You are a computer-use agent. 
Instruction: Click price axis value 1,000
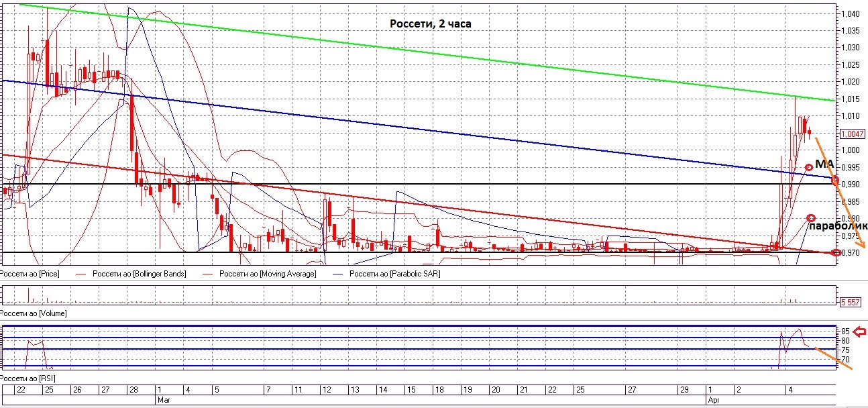(852, 150)
